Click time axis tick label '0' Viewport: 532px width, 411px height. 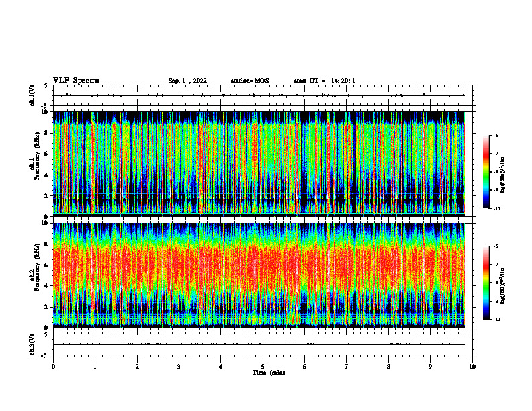[53, 367]
